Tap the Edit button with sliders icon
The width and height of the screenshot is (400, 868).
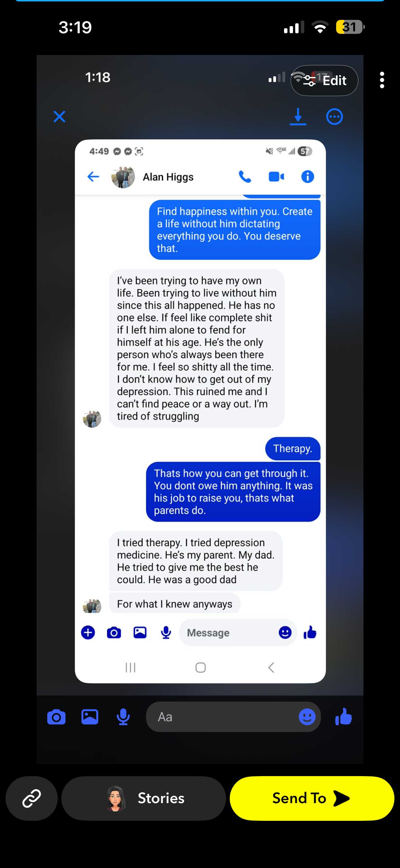click(324, 80)
